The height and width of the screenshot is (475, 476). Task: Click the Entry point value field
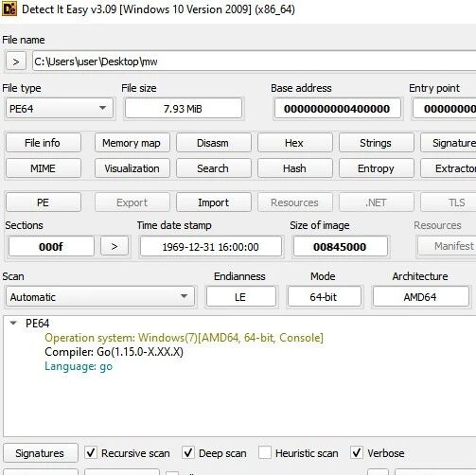pos(445,109)
